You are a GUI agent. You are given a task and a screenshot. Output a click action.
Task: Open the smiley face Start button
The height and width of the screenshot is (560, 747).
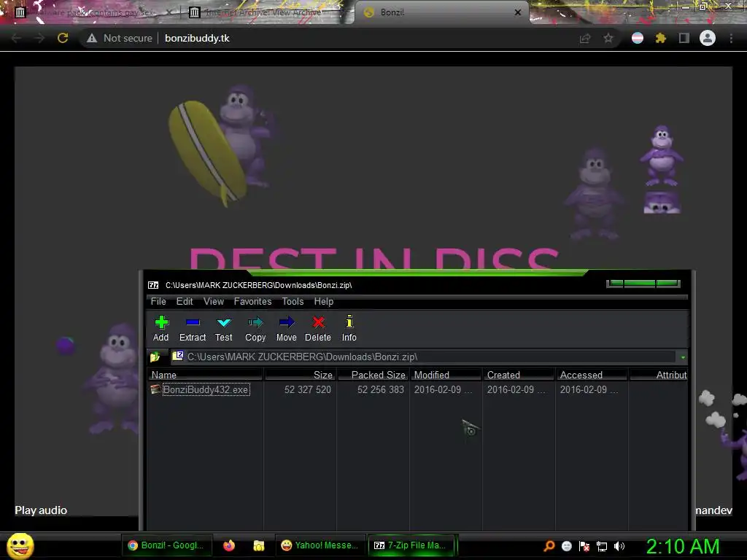(20, 545)
